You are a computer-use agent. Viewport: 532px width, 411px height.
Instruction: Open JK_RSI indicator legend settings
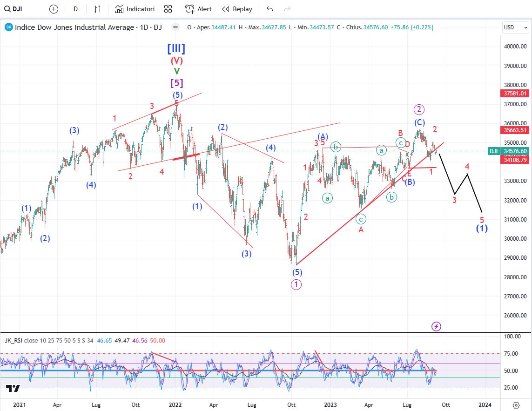click(13, 340)
